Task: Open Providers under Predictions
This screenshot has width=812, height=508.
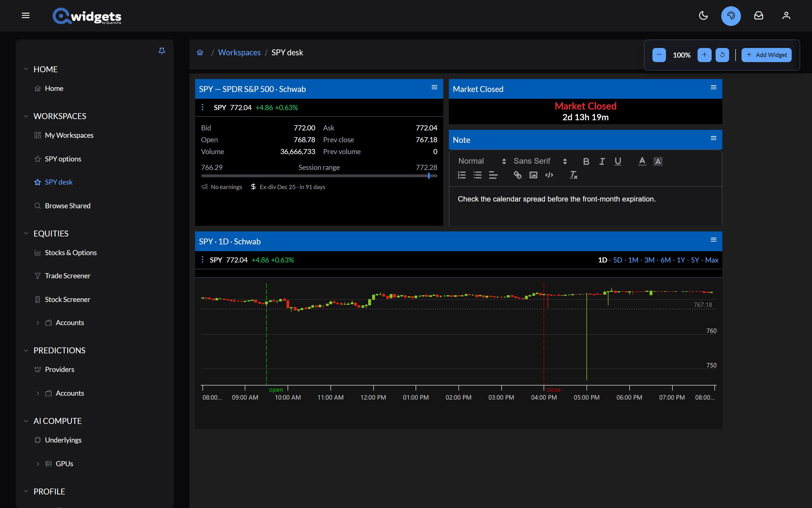Action: click(59, 370)
